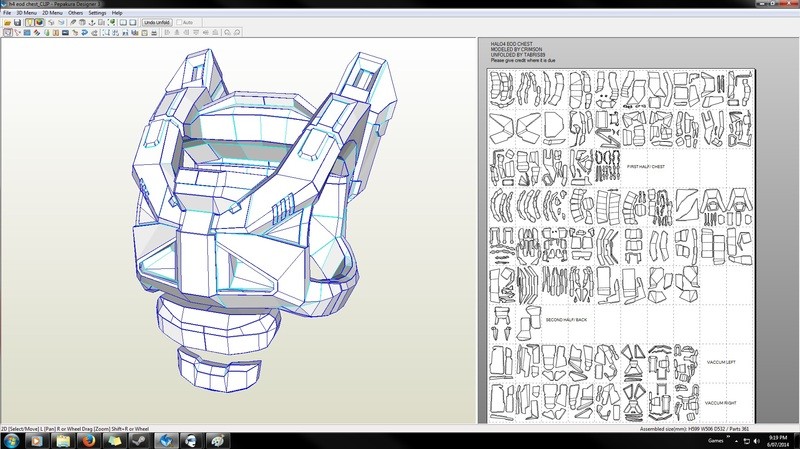The image size is (800, 449).
Task: Click the Steam icon in taskbar
Action: click(x=139, y=440)
